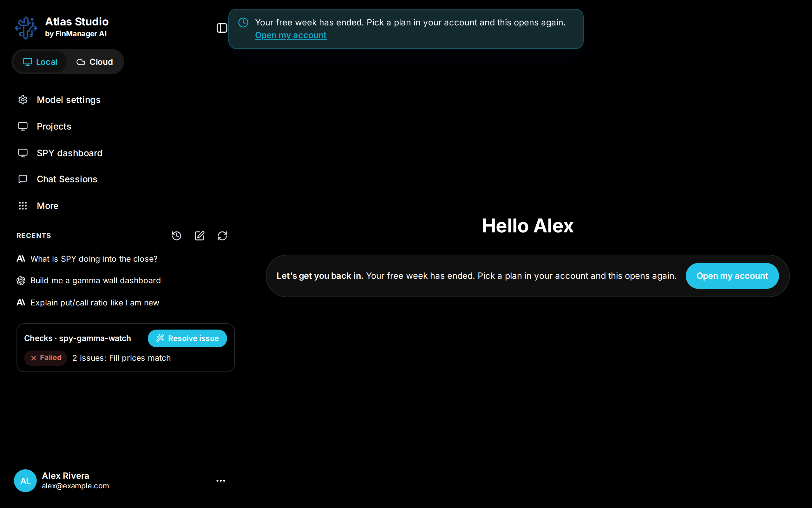Refresh the recents list
Image resolution: width=812 pixels, height=508 pixels.
pos(222,236)
